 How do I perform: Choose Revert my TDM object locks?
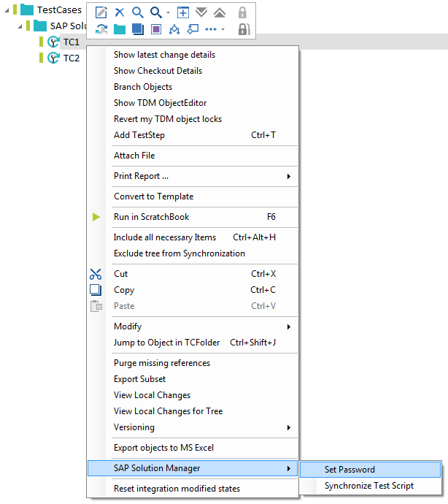point(168,119)
